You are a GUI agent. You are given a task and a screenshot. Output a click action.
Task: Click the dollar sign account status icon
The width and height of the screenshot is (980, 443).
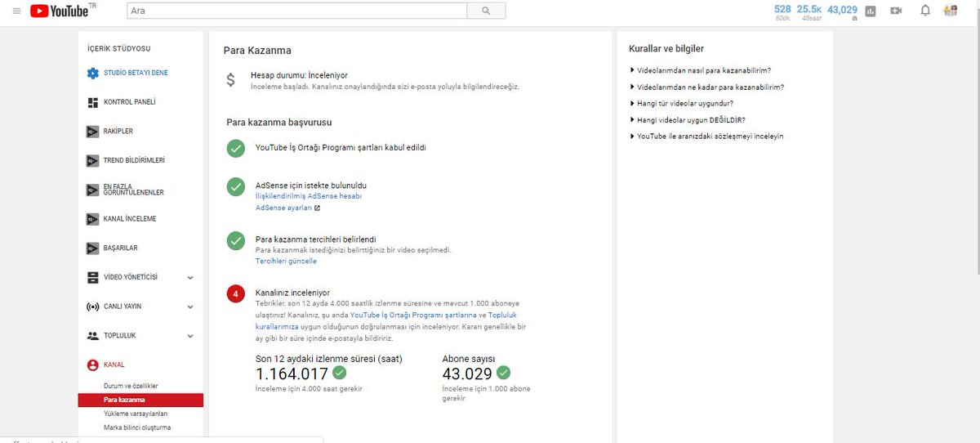[x=231, y=80]
